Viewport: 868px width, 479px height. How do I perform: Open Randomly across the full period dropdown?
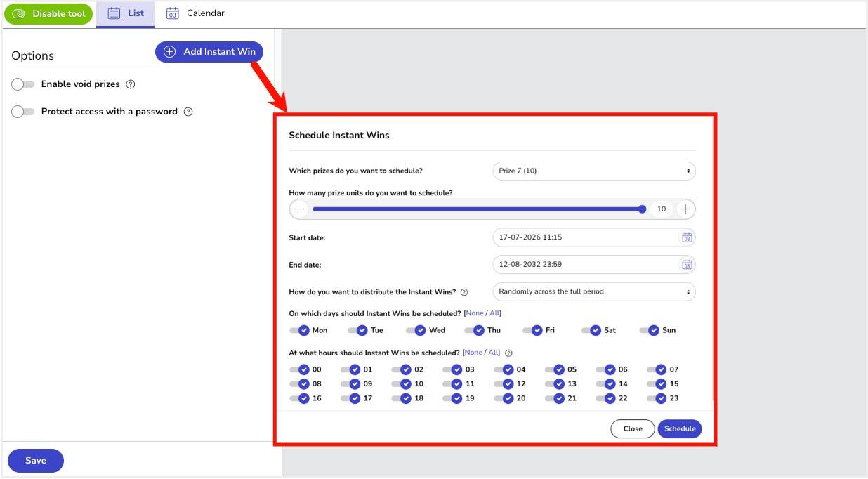point(594,291)
